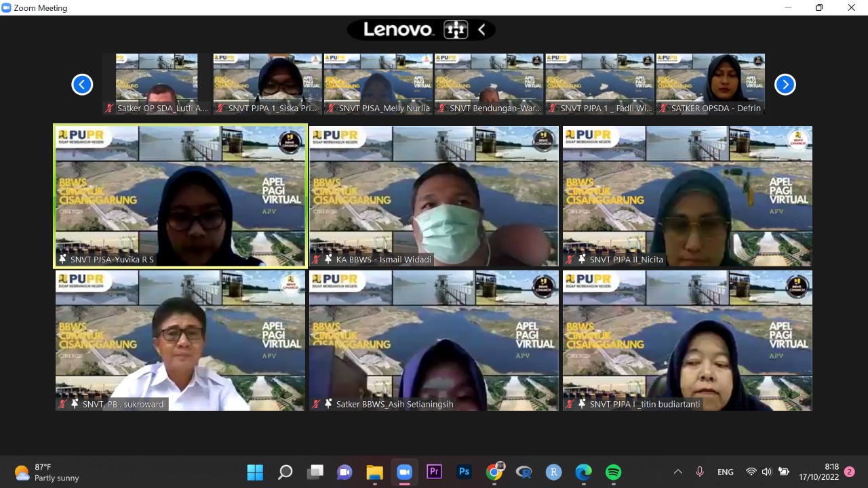Click muted mic icon beside SNVT PJPA 1_Siska

coord(220,108)
